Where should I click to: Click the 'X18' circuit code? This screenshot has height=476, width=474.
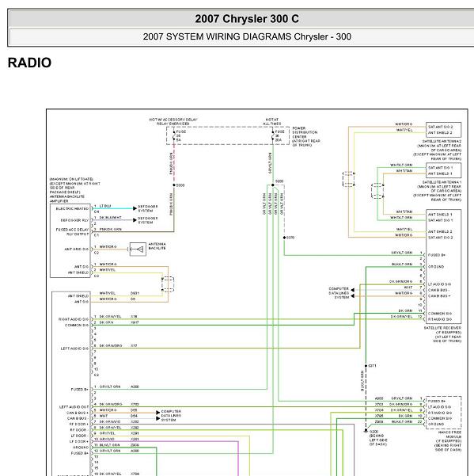(134, 317)
